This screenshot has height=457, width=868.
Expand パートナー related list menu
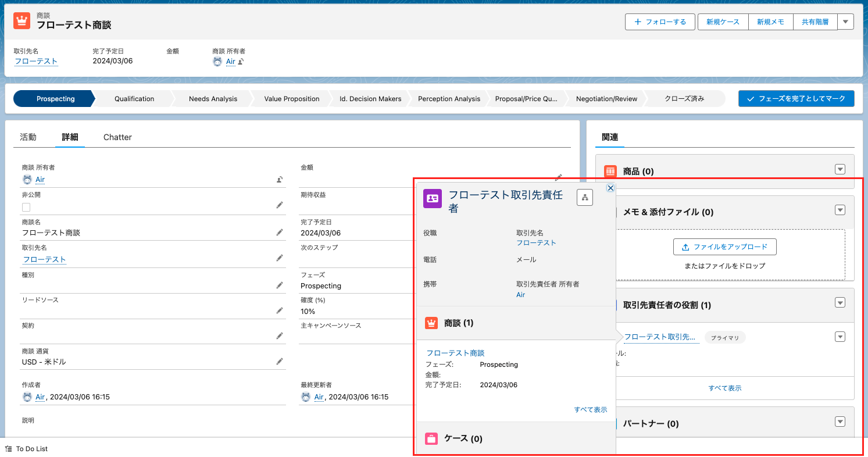click(840, 422)
